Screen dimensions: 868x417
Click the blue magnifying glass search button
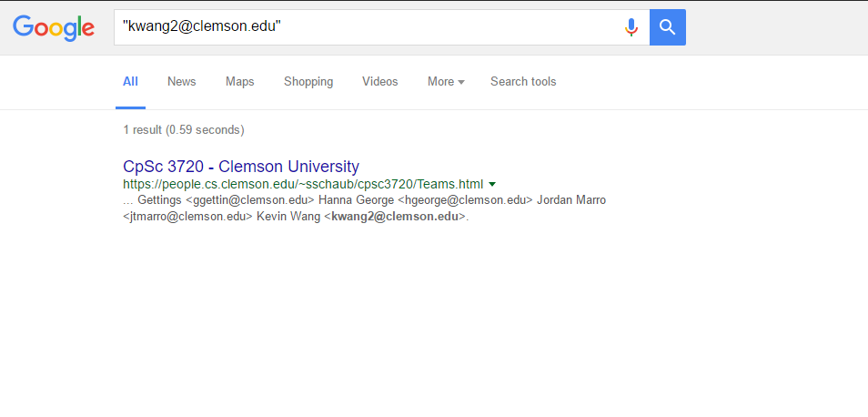pos(668,27)
